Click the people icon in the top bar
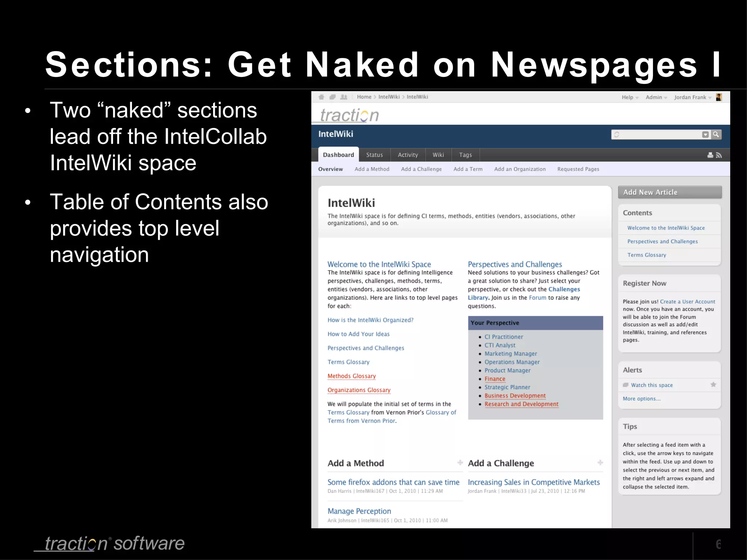747x560 pixels. click(x=344, y=97)
